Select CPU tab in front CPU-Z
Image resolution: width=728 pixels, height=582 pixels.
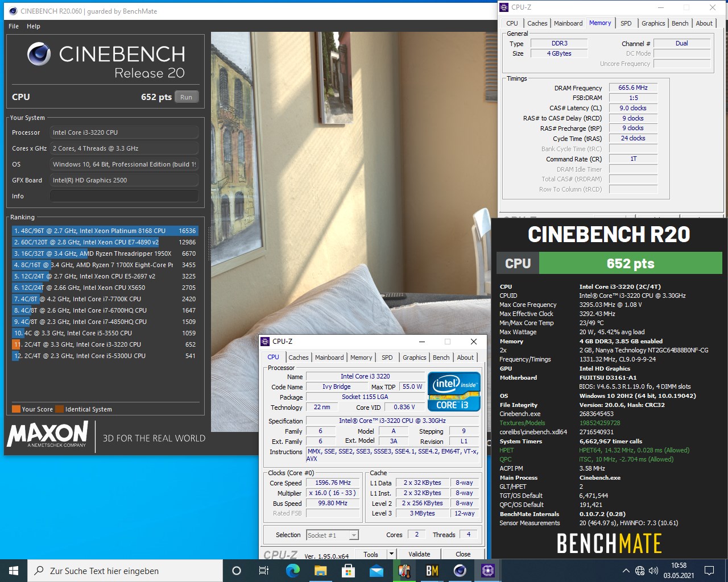[x=274, y=357]
